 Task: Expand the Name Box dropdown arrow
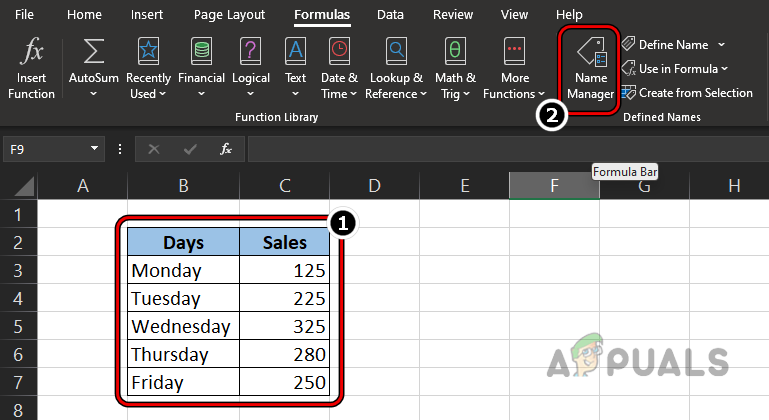[x=95, y=149]
